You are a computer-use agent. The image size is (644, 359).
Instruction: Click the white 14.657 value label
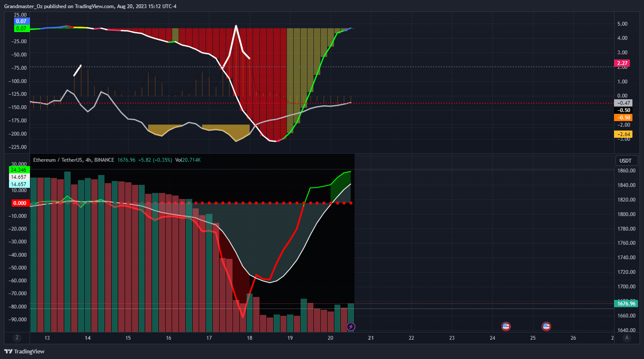point(19,177)
